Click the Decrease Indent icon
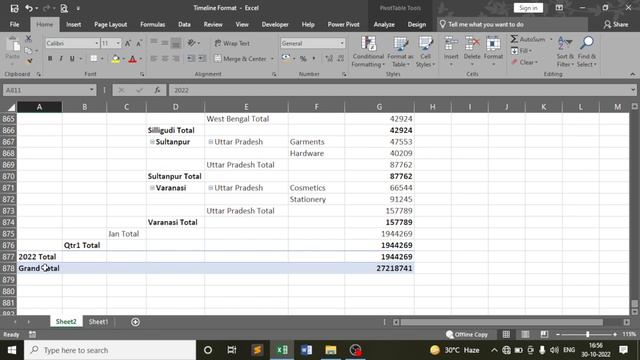The height and width of the screenshot is (360, 640). click(191, 59)
